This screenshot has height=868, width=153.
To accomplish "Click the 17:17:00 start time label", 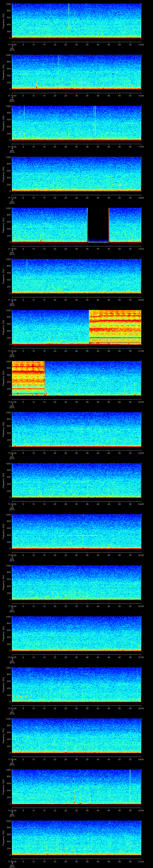I will pyautogui.click(x=12, y=197).
